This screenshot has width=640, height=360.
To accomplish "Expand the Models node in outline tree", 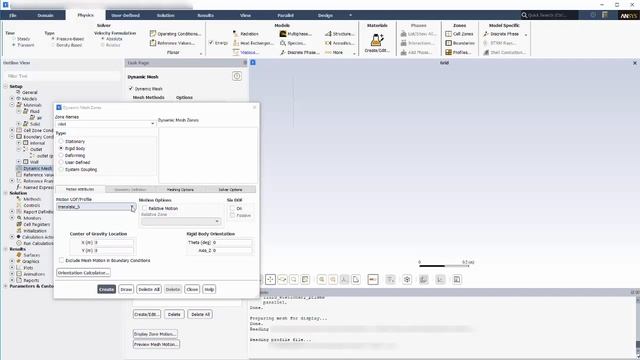I will pos(12,98).
